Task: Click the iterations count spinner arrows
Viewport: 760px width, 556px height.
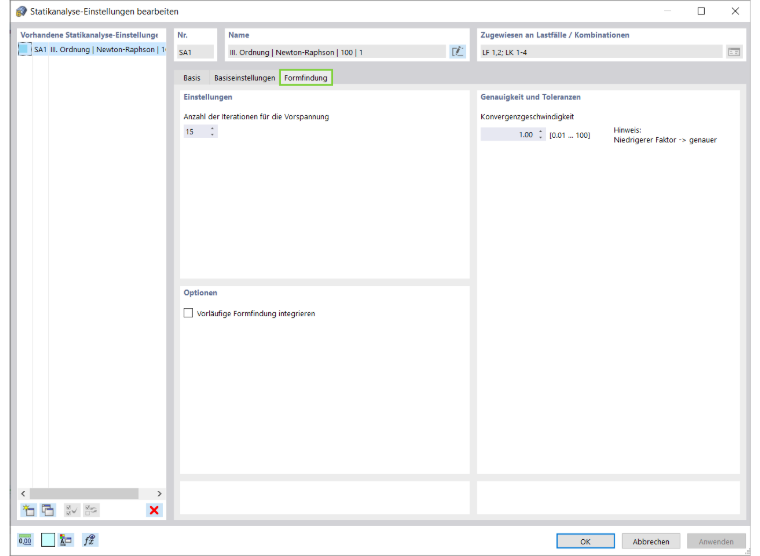Action: (x=212, y=131)
